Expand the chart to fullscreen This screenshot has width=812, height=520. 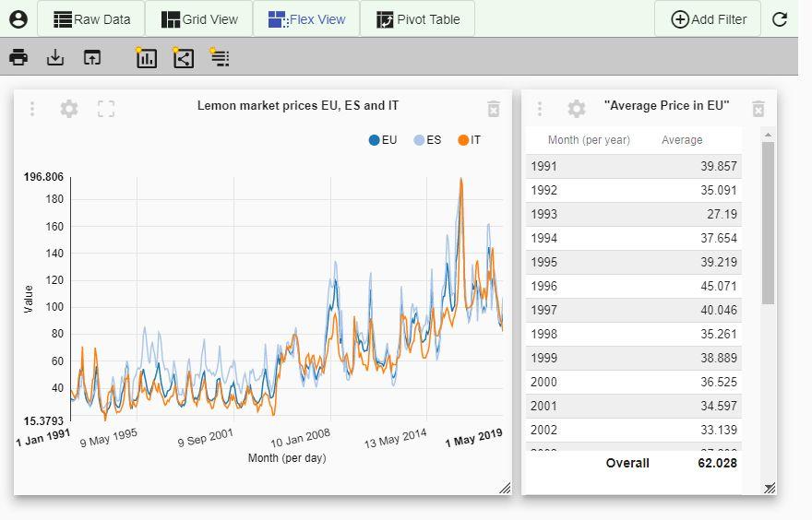click(106, 109)
